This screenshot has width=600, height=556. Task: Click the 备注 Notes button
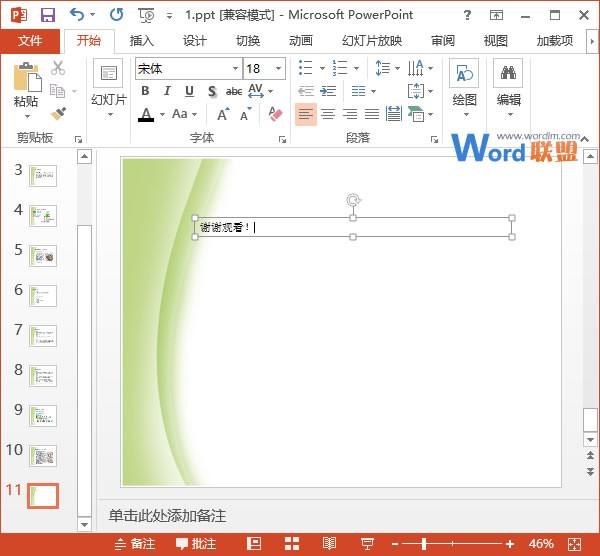pos(135,544)
